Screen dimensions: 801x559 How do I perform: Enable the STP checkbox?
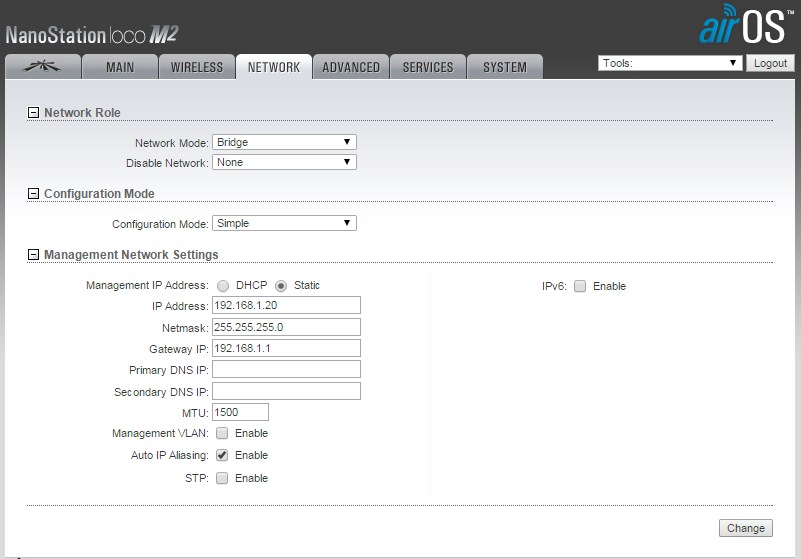point(222,478)
